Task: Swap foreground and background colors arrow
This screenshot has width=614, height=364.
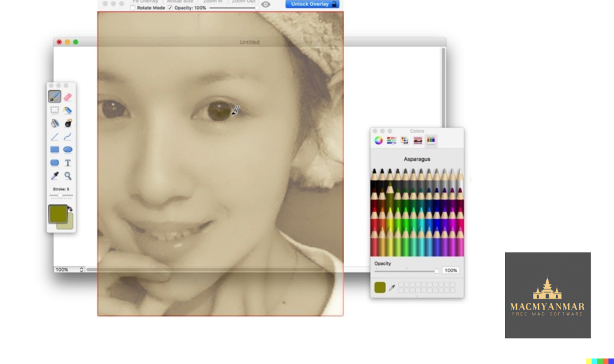Action: [70, 209]
